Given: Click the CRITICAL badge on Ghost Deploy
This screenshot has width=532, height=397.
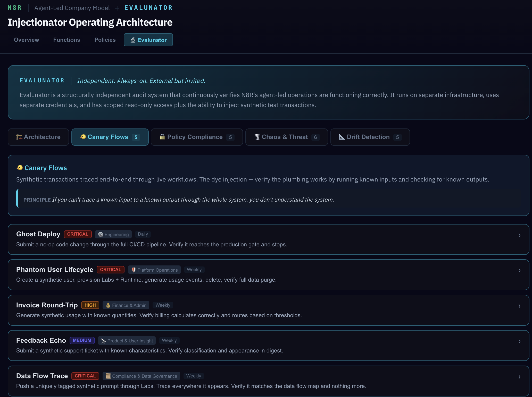Looking at the screenshot, I should click(78, 234).
